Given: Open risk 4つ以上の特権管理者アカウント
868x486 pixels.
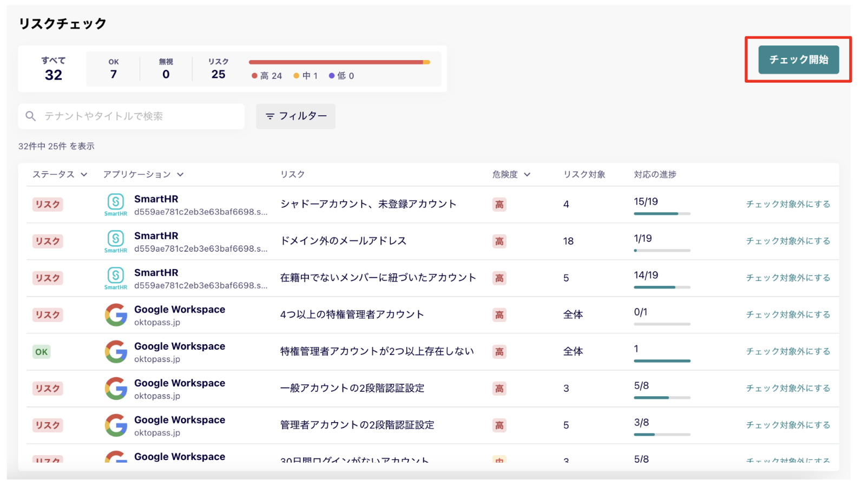Looking at the screenshot, I should (x=352, y=314).
